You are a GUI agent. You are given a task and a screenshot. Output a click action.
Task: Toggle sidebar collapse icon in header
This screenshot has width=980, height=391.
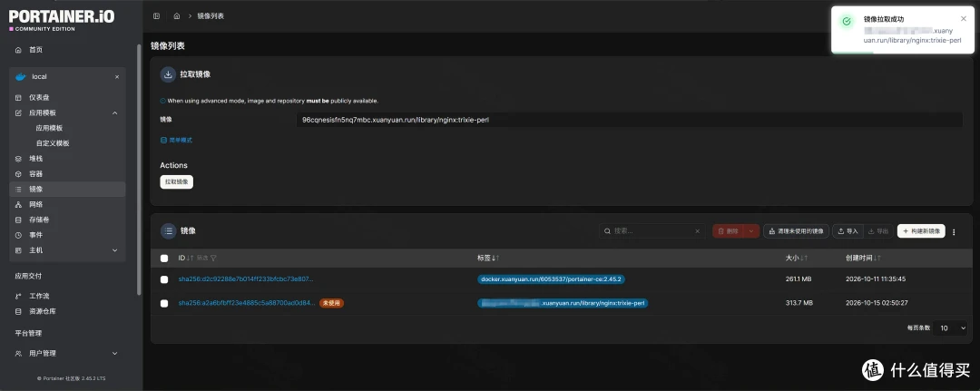pyautogui.click(x=156, y=15)
